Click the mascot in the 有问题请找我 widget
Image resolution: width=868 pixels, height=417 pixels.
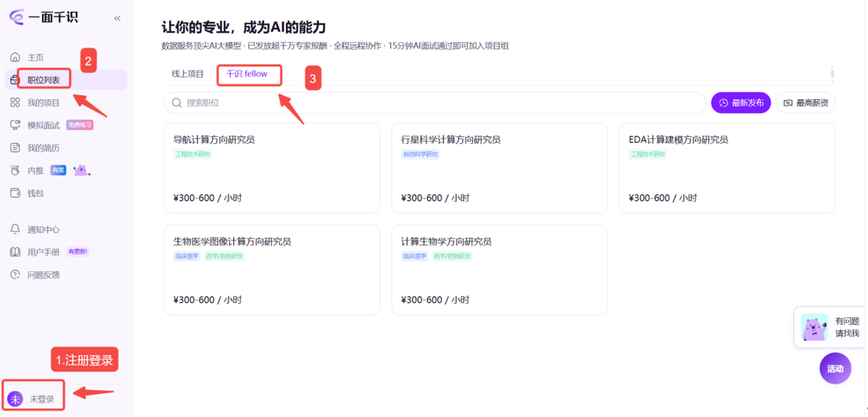pyautogui.click(x=814, y=327)
